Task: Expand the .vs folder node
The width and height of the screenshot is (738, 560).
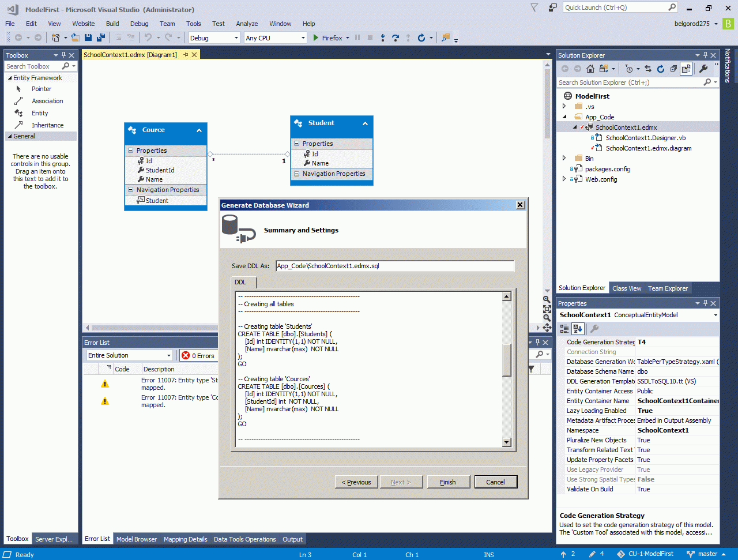Action: (564, 106)
